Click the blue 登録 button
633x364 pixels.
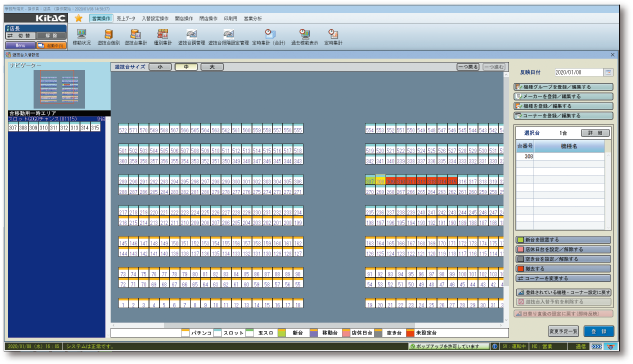(x=599, y=331)
